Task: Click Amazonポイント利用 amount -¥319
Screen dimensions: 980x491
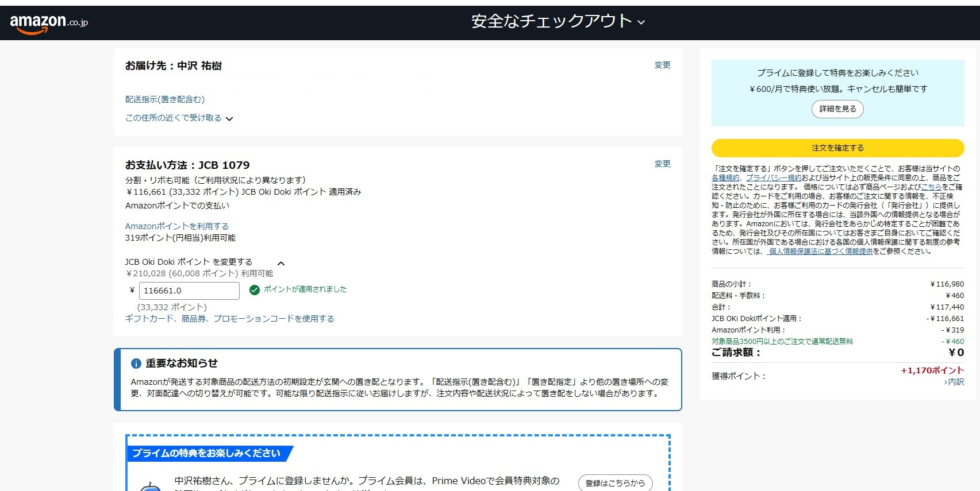Action: coord(952,330)
